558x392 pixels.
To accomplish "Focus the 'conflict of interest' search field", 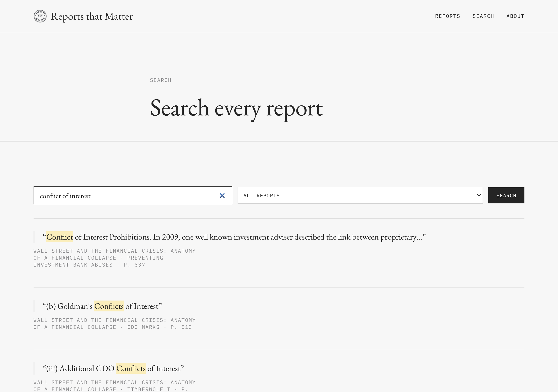I will click(x=133, y=195).
